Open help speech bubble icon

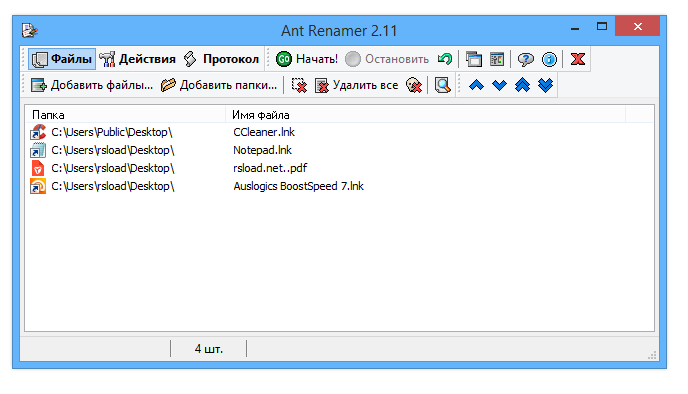click(525, 59)
